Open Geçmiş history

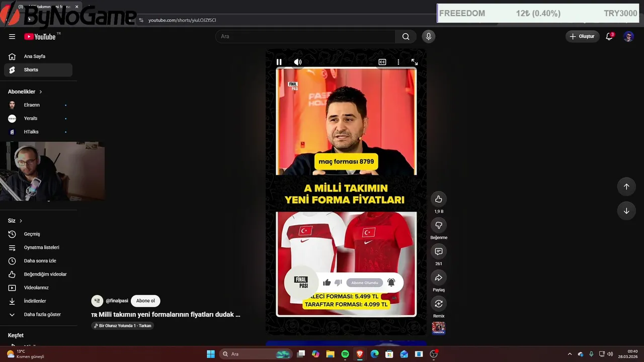pyautogui.click(x=38, y=234)
